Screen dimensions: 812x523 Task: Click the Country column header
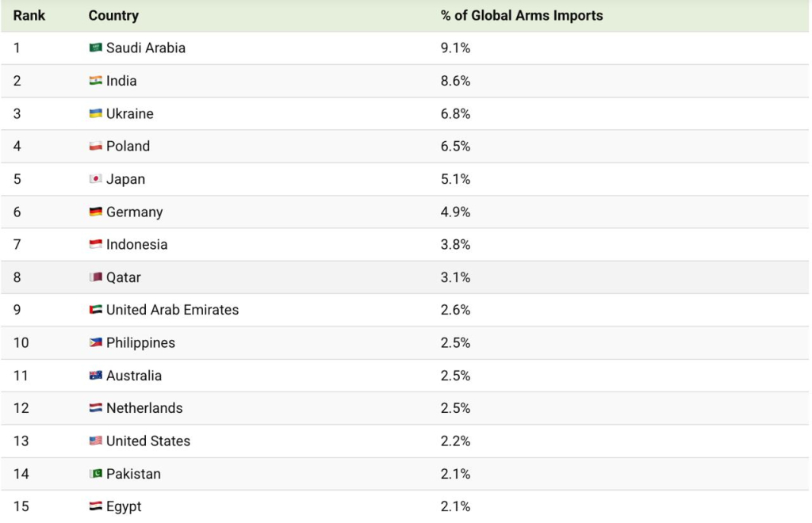pos(113,16)
